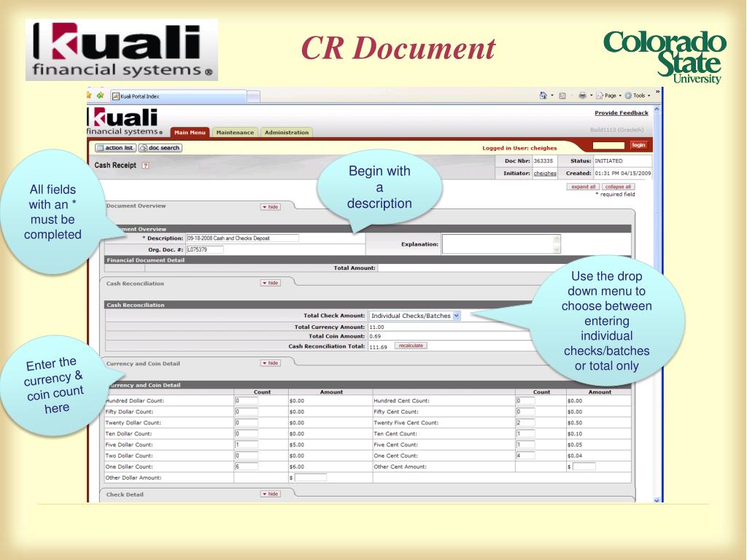Follow the Provide Feedback link

622,113
